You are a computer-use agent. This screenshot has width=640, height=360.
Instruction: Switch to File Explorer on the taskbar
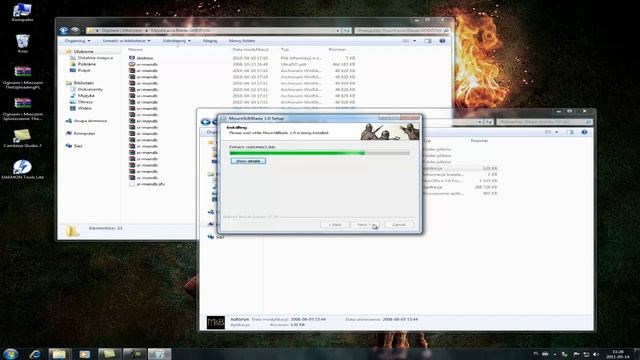click(x=59, y=354)
